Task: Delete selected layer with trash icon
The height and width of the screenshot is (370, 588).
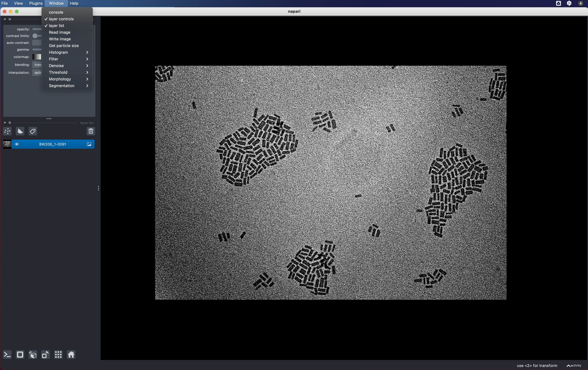Action: 91,131
